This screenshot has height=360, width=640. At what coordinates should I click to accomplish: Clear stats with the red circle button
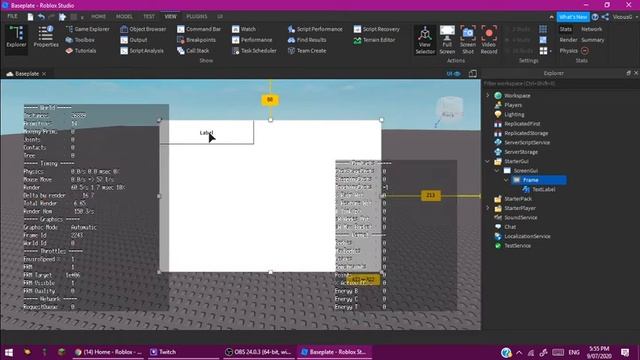click(x=584, y=51)
